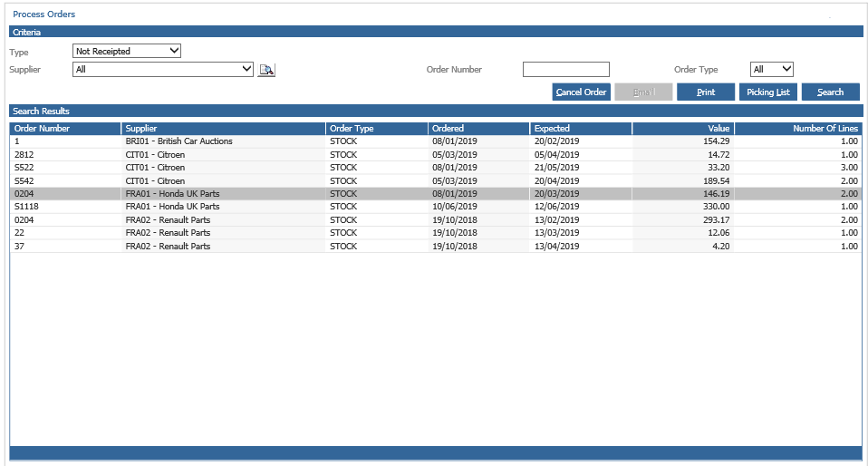Select order number S1118
The height and width of the screenshot is (466, 868).
pyautogui.click(x=436, y=207)
